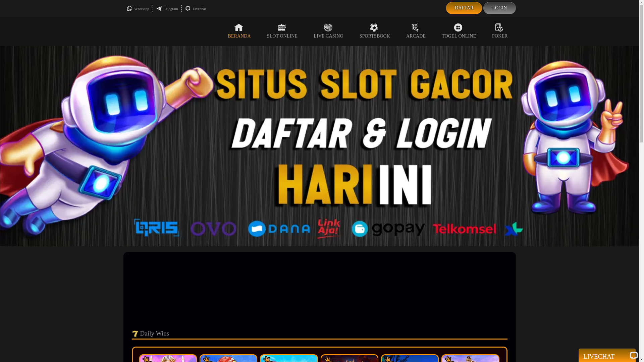The width and height of the screenshot is (644, 362).
Task: Click the first Daily Wins game thumbnail
Action: [x=168, y=358]
